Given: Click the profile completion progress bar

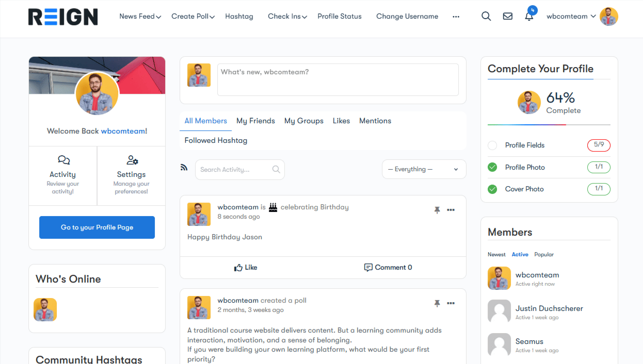Looking at the screenshot, I should coord(549,124).
